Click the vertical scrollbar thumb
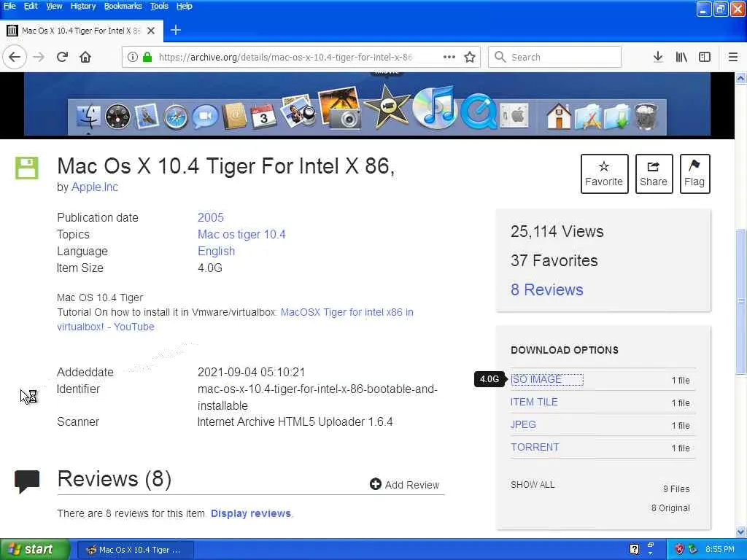 click(741, 301)
